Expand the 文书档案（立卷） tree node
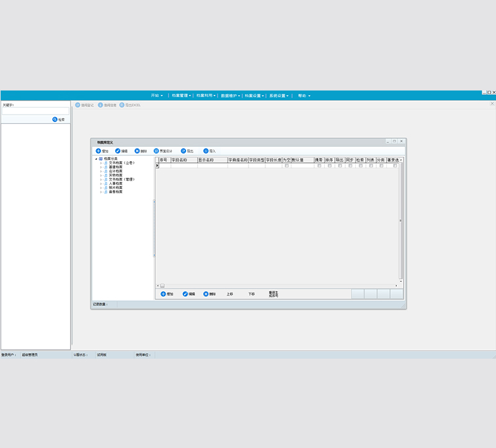 101,163
